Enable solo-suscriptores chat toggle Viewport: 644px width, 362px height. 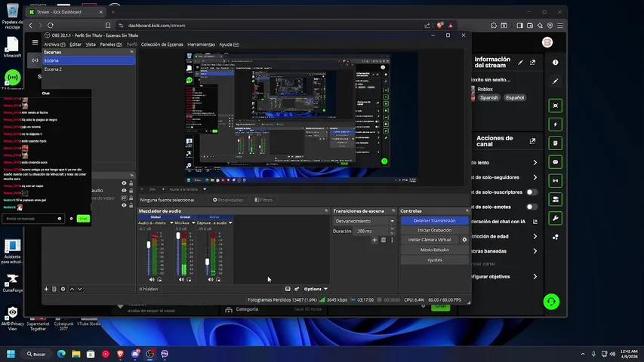pyautogui.click(x=532, y=192)
